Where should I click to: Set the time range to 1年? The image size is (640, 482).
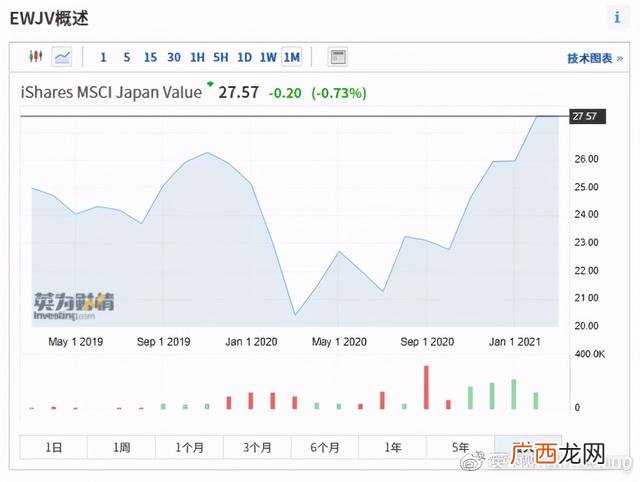click(x=393, y=447)
